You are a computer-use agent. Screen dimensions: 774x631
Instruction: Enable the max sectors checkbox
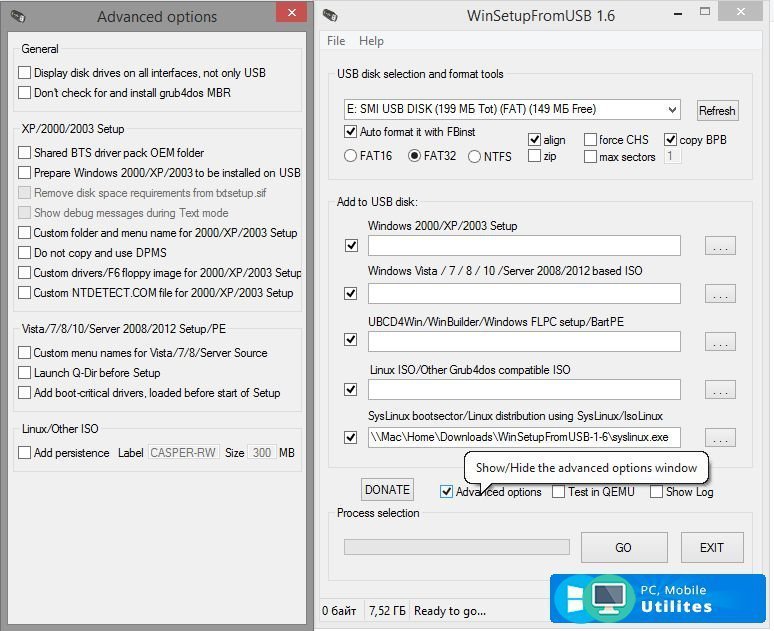coord(590,157)
